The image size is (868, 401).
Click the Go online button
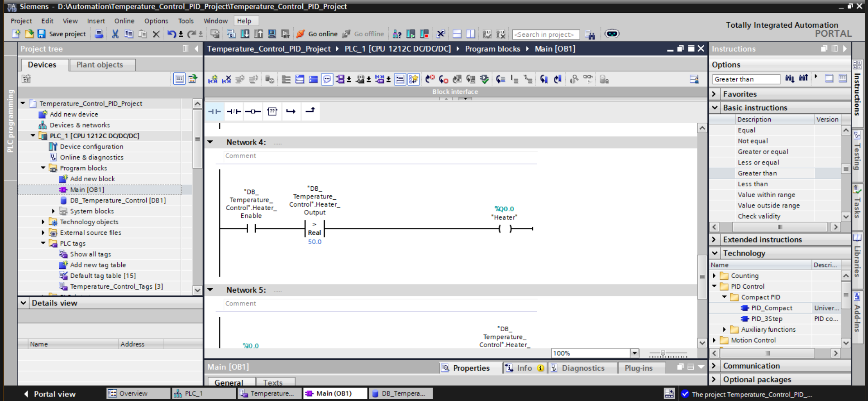pos(317,34)
